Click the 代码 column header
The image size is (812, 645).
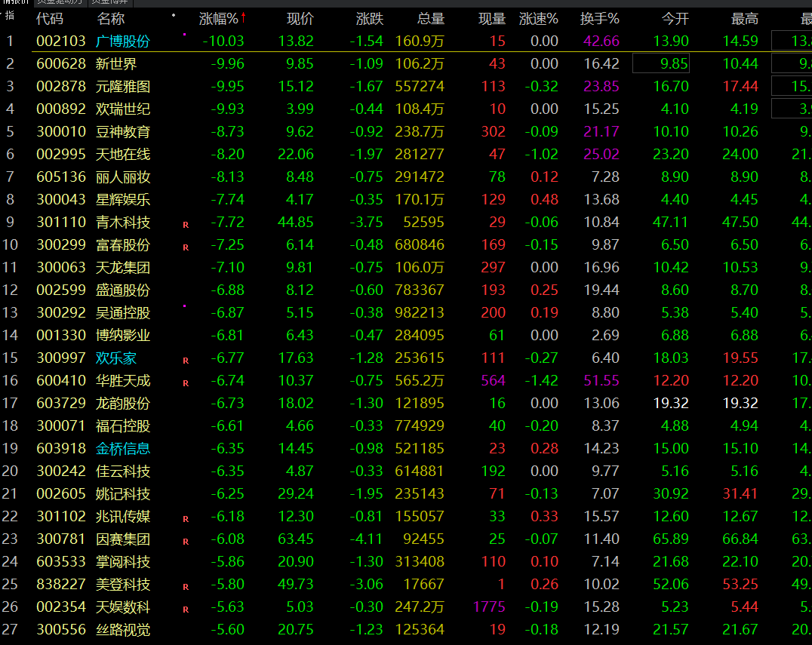click(50, 19)
